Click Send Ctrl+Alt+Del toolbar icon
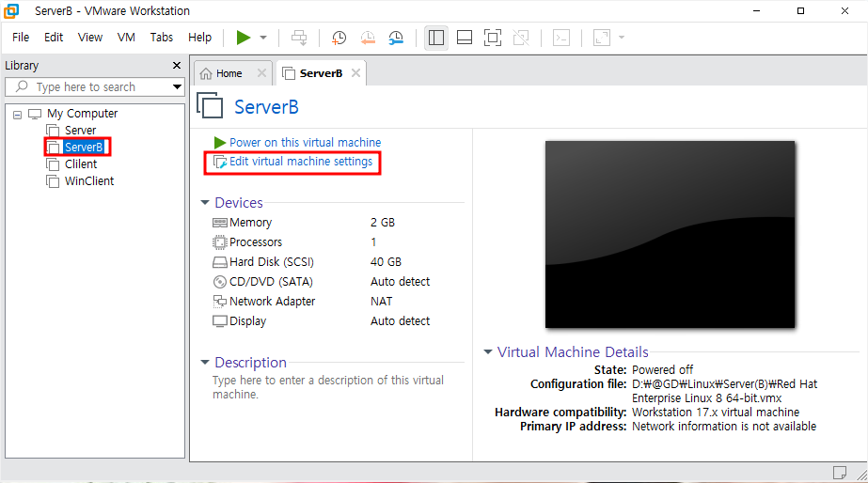The width and height of the screenshot is (868, 483). 299,38
